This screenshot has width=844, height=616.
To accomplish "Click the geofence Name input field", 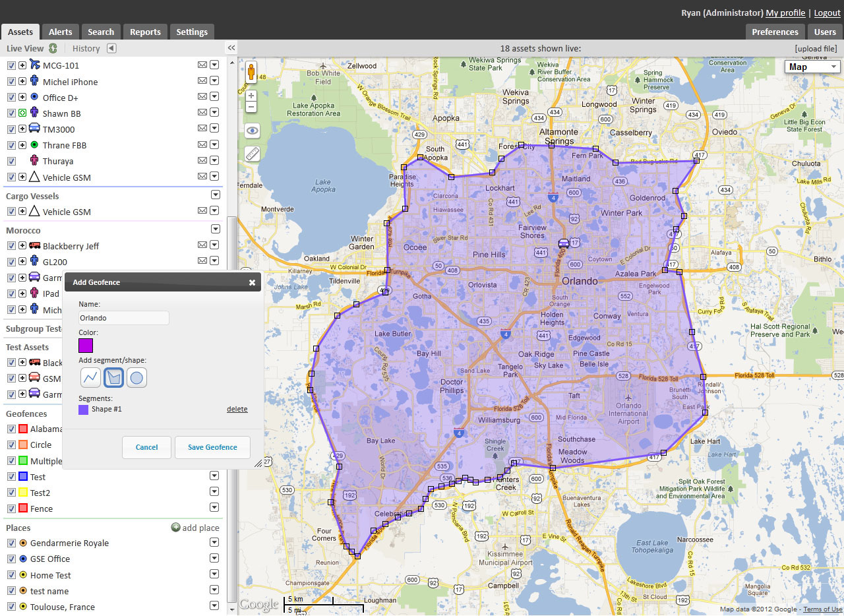I will (x=123, y=318).
